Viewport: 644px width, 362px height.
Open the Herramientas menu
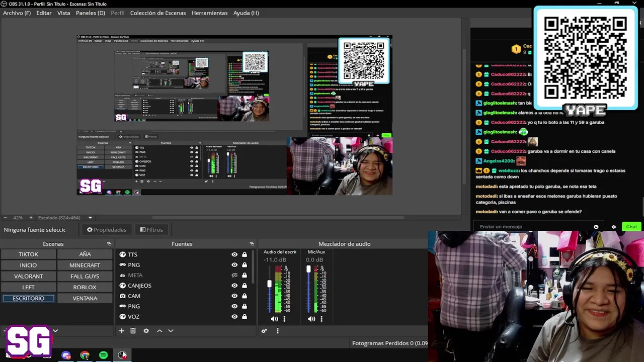point(209,13)
